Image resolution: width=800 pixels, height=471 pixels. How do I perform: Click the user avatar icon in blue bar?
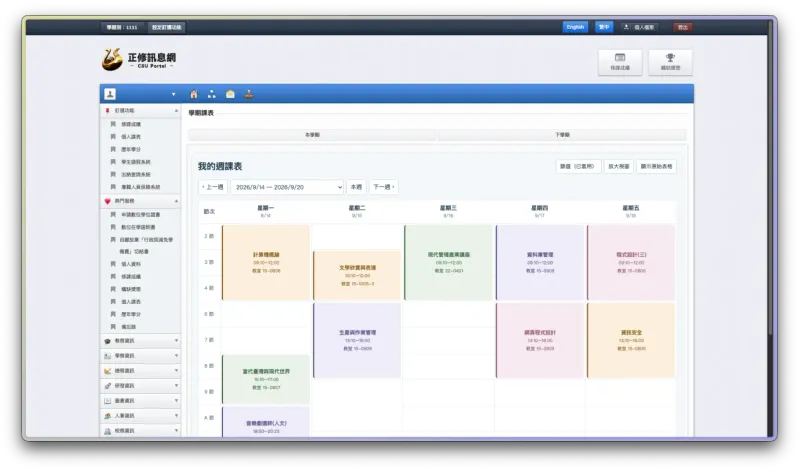click(110, 94)
